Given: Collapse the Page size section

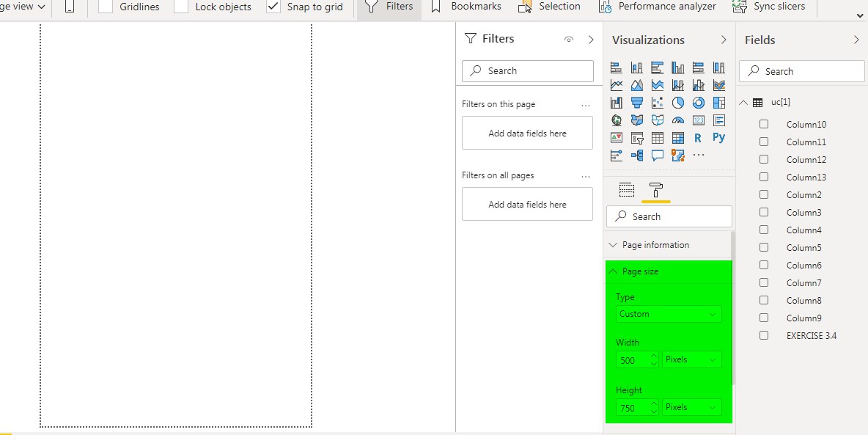Looking at the screenshot, I should (613, 271).
